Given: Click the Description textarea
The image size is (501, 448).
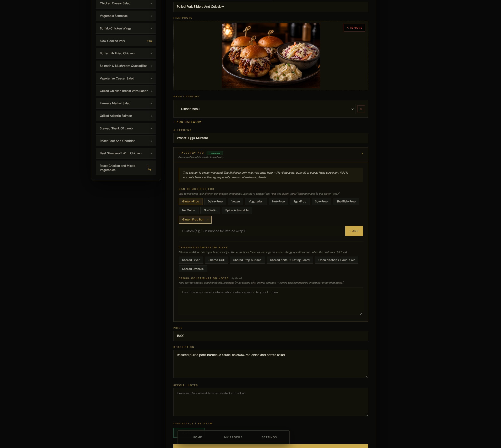Looking at the screenshot, I should [x=271, y=364].
